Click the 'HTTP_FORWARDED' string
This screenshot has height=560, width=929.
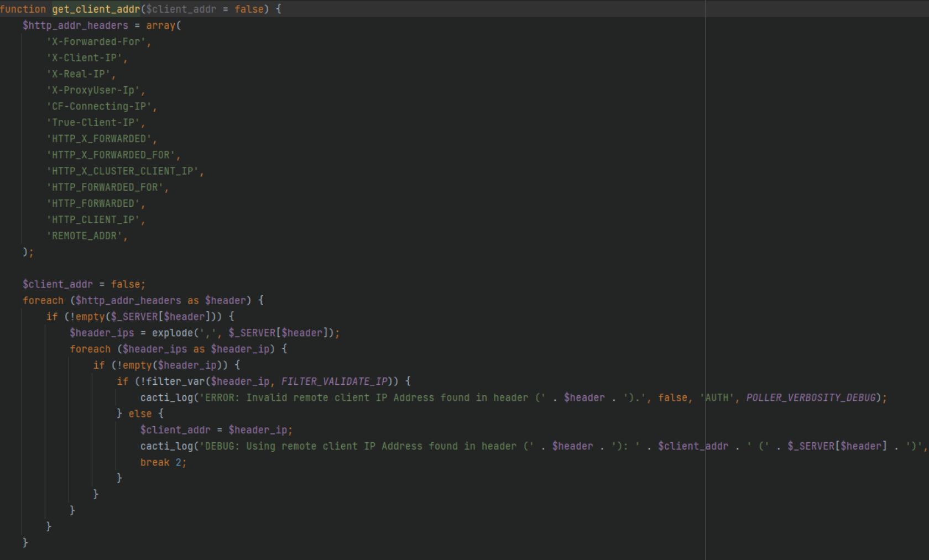pos(93,203)
